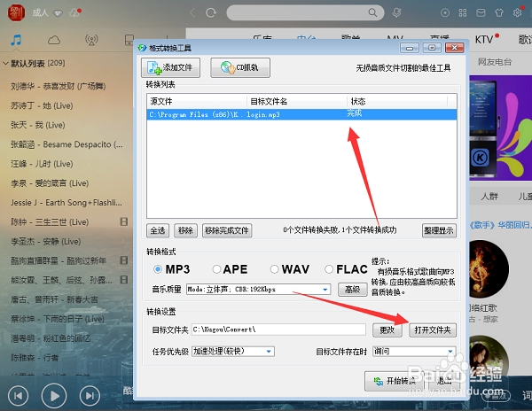Select WAV output format
This screenshot has width=532, height=411.
click(274, 269)
